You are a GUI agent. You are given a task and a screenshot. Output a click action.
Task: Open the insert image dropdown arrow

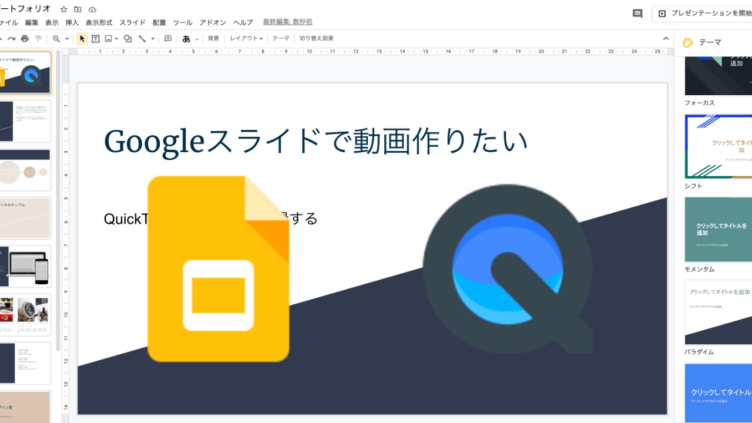pyautogui.click(x=117, y=39)
